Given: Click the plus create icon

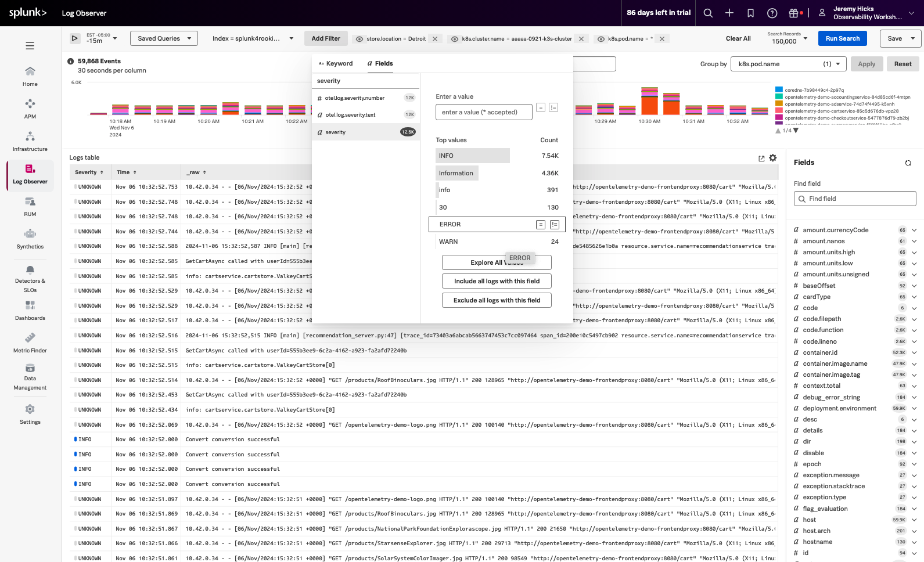Looking at the screenshot, I should [x=729, y=13].
